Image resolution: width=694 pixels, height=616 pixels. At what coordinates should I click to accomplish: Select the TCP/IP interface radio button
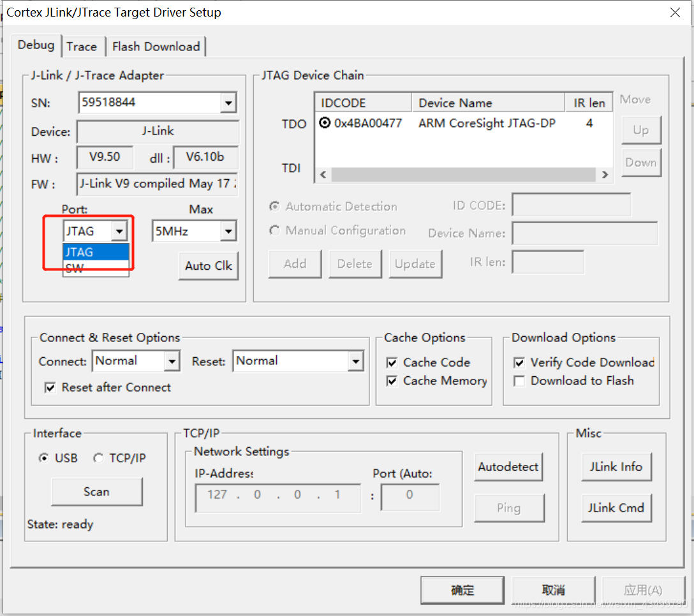point(98,458)
